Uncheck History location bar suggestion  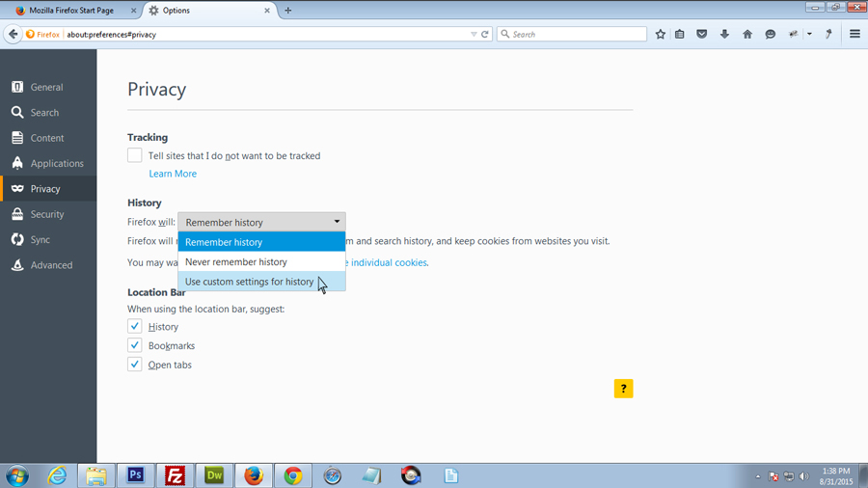click(134, 326)
